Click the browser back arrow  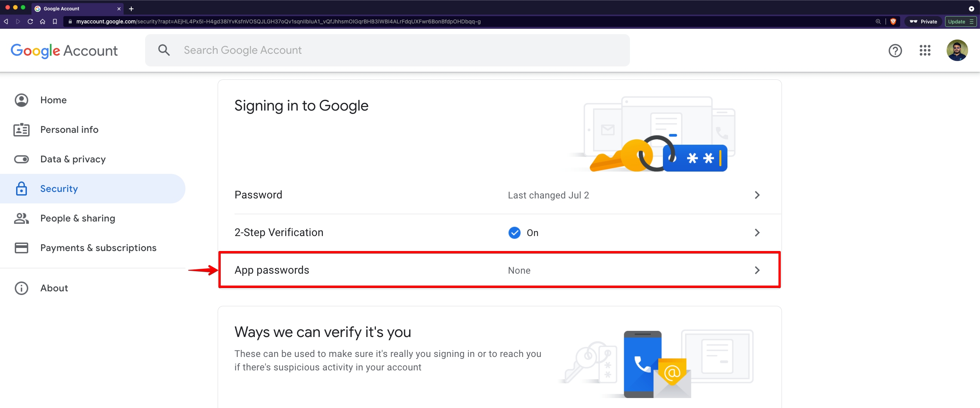pos(6,21)
